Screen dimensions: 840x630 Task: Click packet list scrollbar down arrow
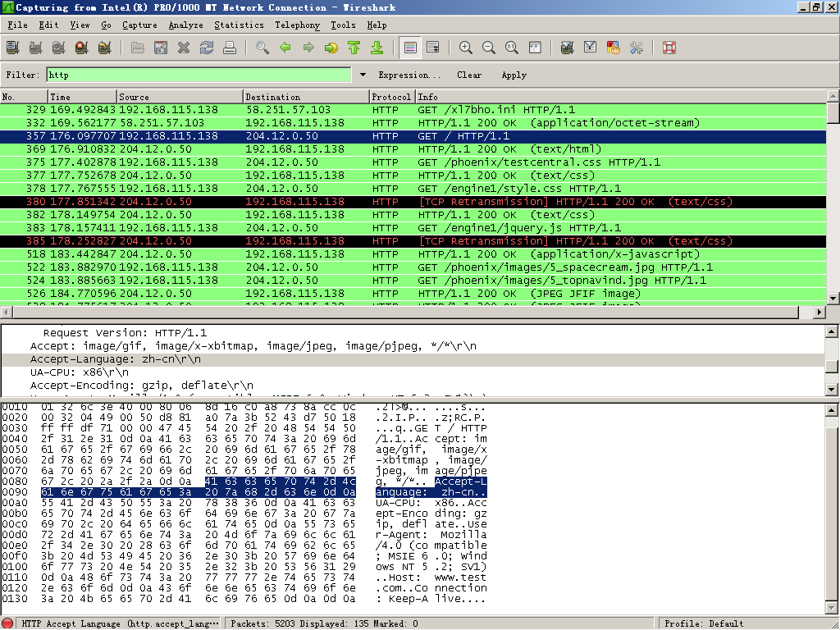[x=833, y=299]
